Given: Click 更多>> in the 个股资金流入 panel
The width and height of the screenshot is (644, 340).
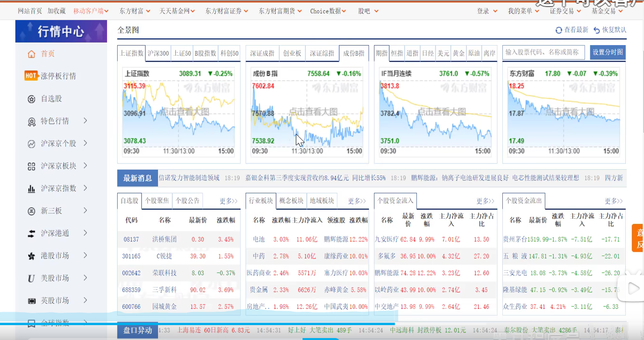Looking at the screenshot, I should [486, 201].
